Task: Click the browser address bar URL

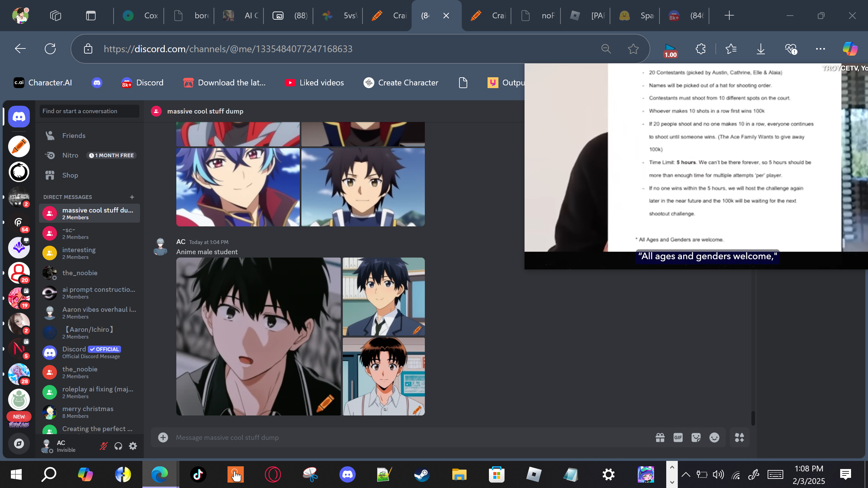Action: [228, 49]
